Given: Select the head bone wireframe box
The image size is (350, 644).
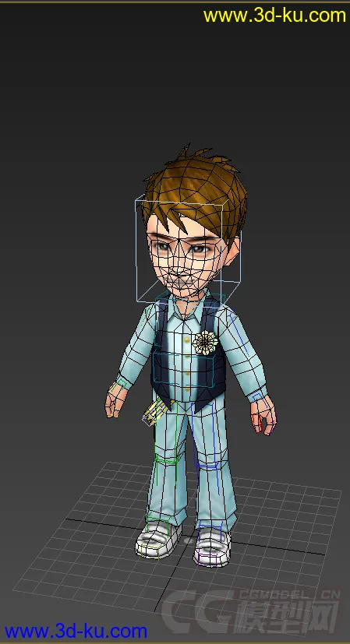Looking at the screenshot, I should 189,249.
